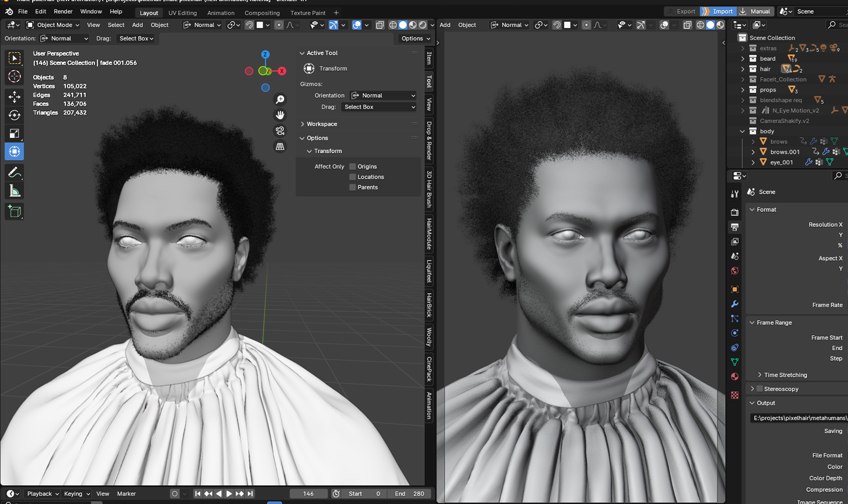The height and width of the screenshot is (504, 848).
Task: Select the Annotate tool
Action: tap(14, 173)
